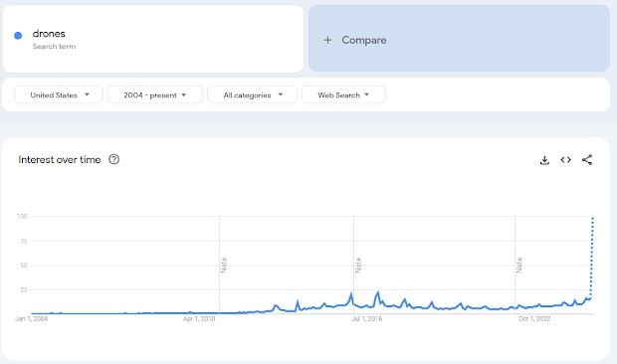Open help for Interest over time
The image size is (617, 364).
point(114,159)
